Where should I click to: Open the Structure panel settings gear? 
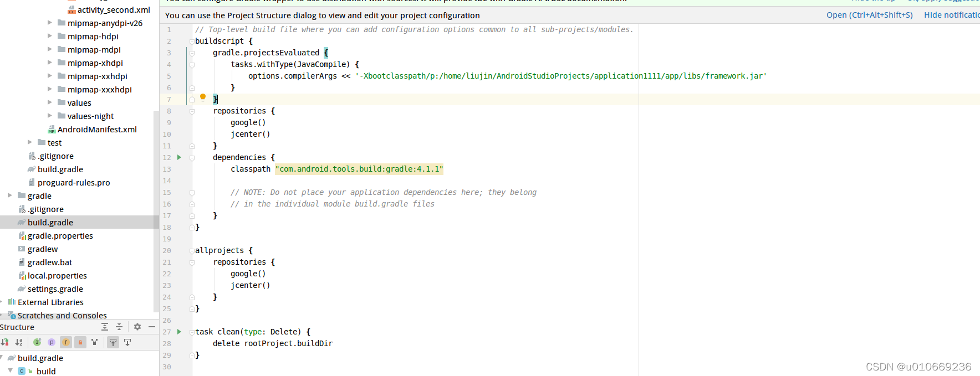click(137, 327)
